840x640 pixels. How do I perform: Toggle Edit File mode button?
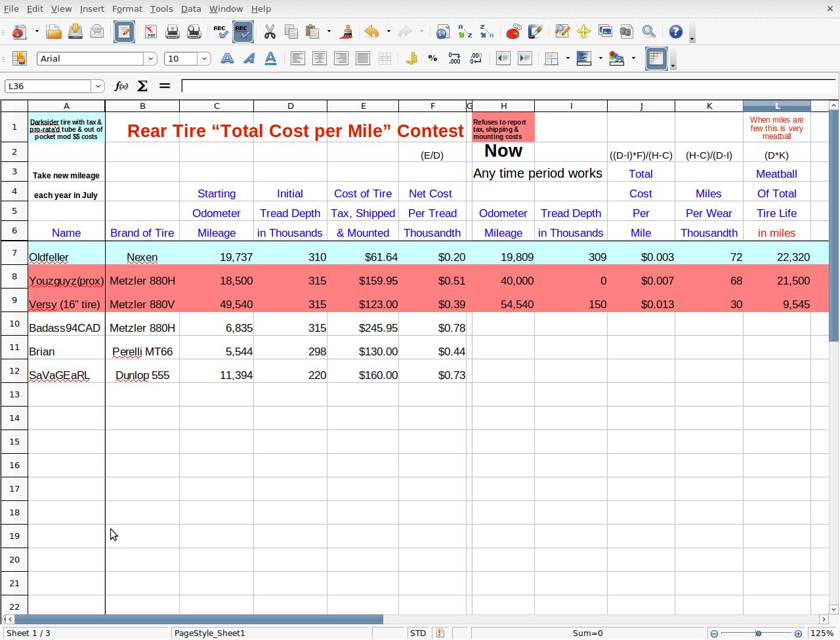point(124,31)
